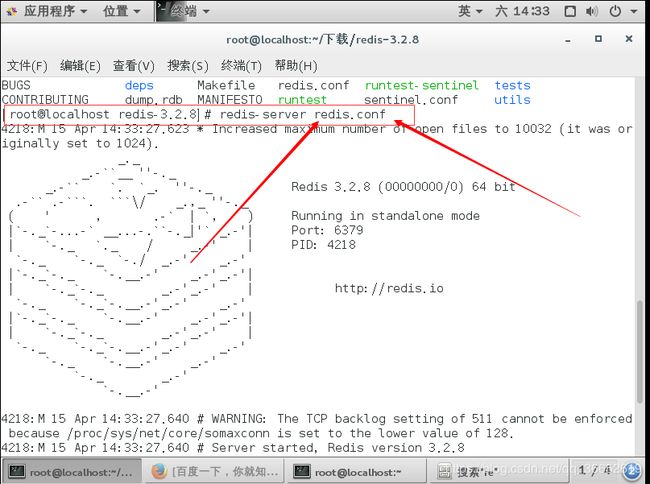Click the volume speaker icon

[x=592, y=11]
